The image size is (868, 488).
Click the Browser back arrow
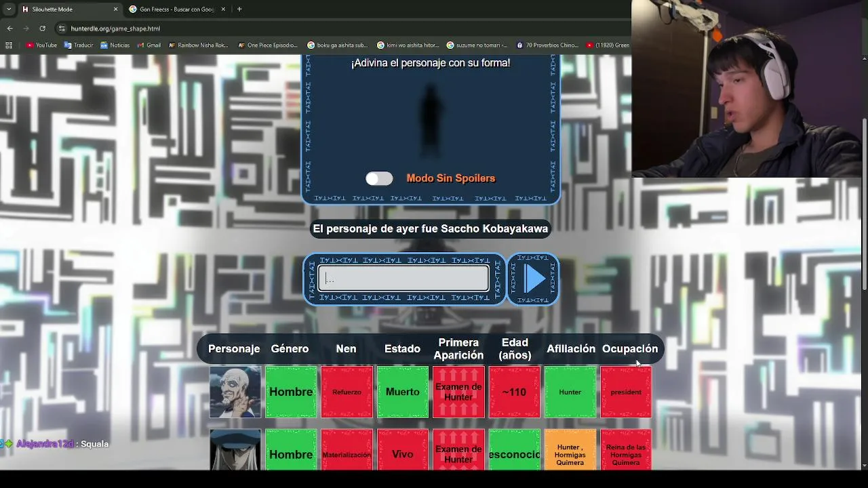pyautogui.click(x=9, y=28)
